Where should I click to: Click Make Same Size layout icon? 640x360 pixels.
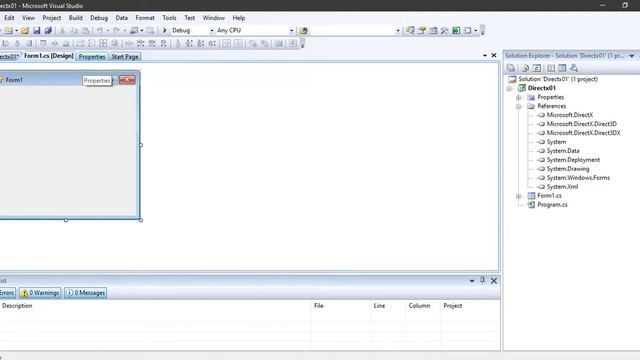[x=103, y=43]
